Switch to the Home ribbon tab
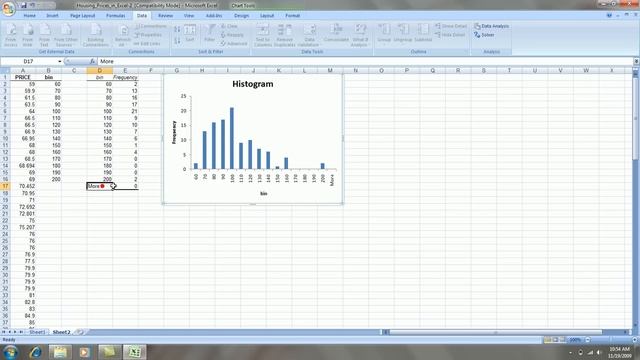This screenshot has height=360, width=640. click(x=29, y=16)
